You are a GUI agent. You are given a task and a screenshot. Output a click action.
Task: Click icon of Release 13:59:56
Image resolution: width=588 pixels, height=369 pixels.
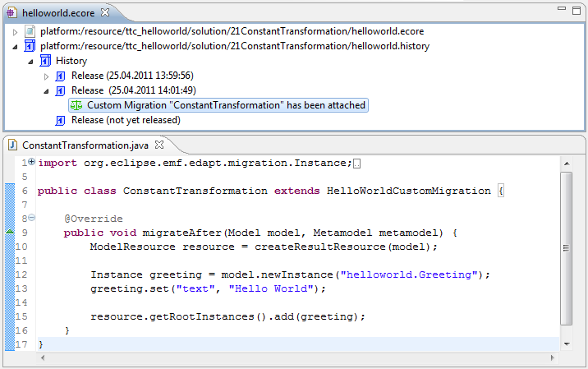[x=61, y=76]
